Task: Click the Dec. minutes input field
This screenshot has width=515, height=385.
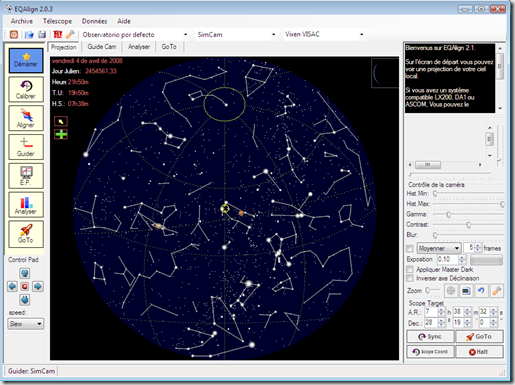Action: [x=459, y=322]
